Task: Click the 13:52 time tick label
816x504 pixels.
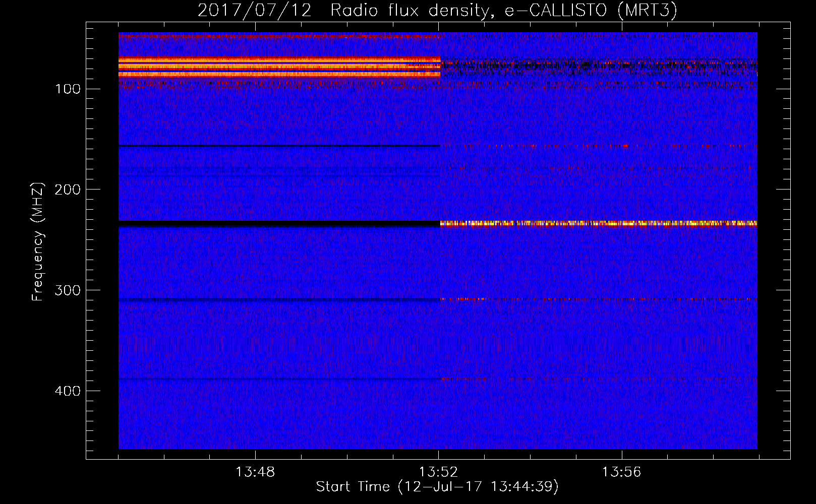Action: 438,472
